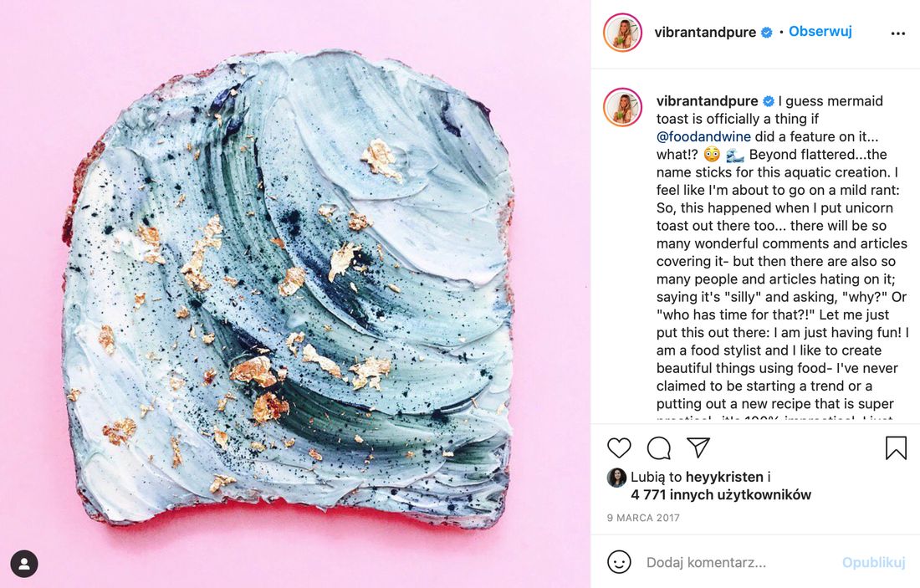
Task: Click the mermaid toast photo
Action: click(x=295, y=294)
